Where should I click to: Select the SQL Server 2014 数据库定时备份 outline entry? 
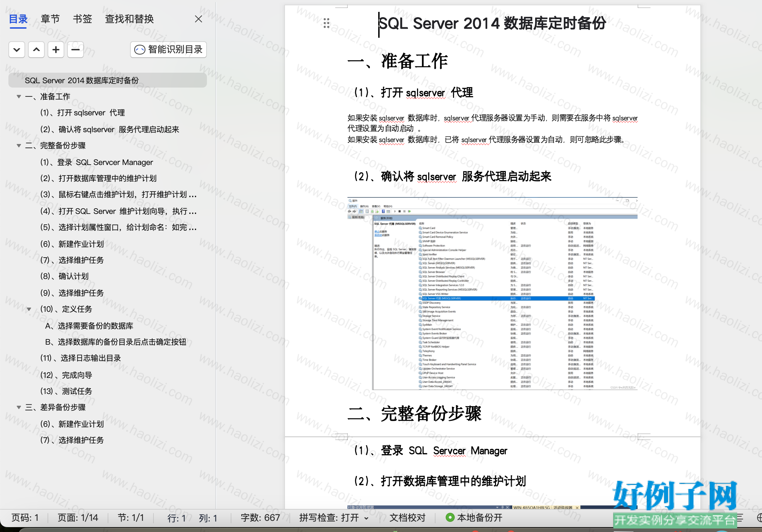pyautogui.click(x=108, y=80)
